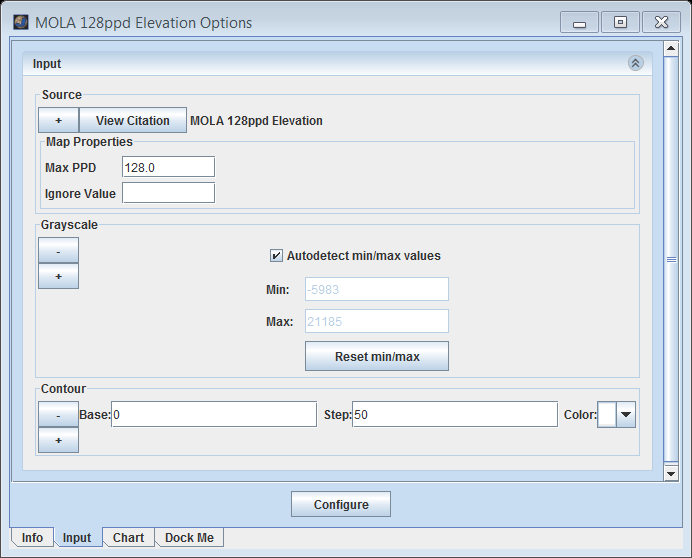Click the Contour Step field showing 50

click(455, 414)
